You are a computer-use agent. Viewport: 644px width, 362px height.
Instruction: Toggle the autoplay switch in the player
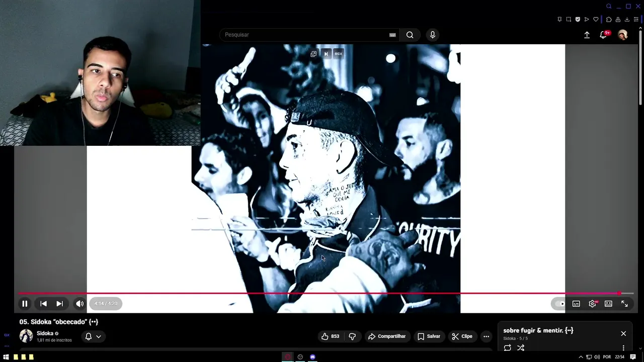coord(559,304)
